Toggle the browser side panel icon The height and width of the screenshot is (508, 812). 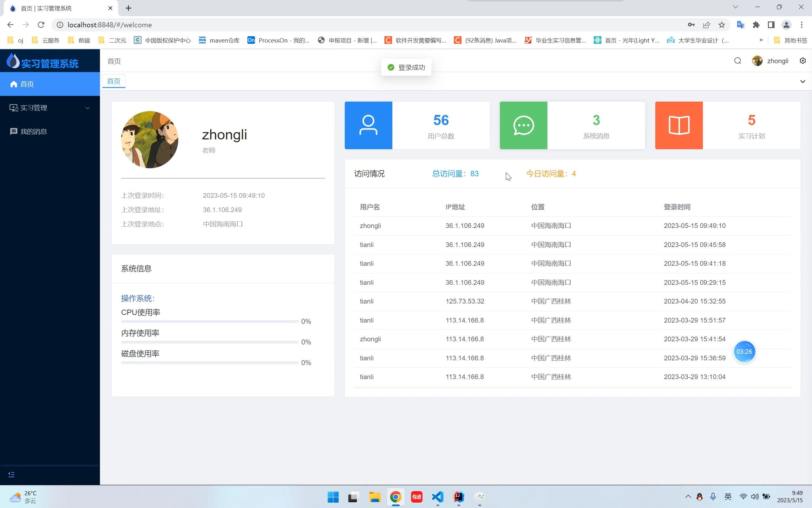pos(771,25)
